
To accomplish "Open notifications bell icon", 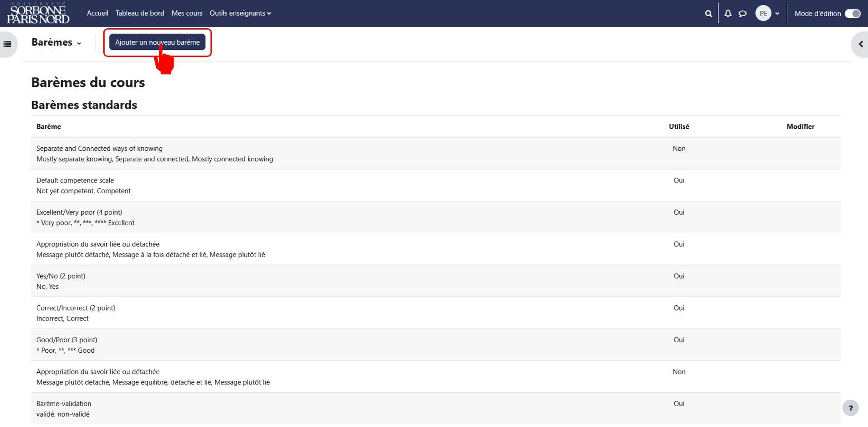I will pyautogui.click(x=728, y=13).
